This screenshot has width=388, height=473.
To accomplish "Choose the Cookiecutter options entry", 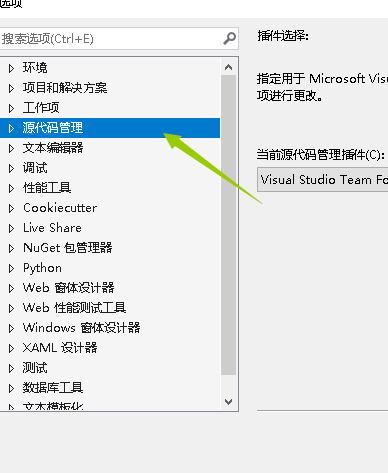I will tap(60, 208).
